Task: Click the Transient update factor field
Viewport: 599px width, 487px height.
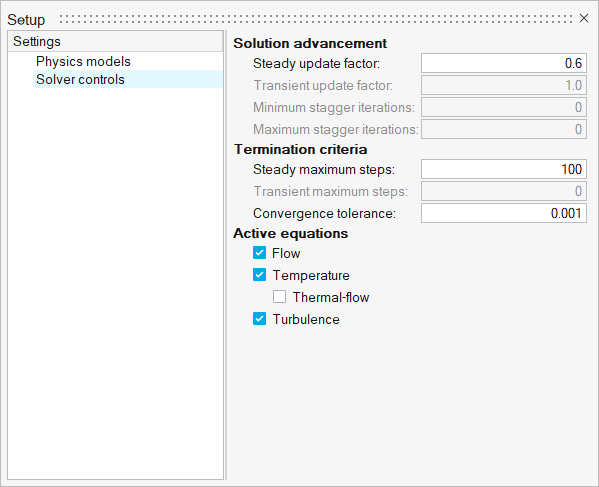Action: click(x=503, y=85)
